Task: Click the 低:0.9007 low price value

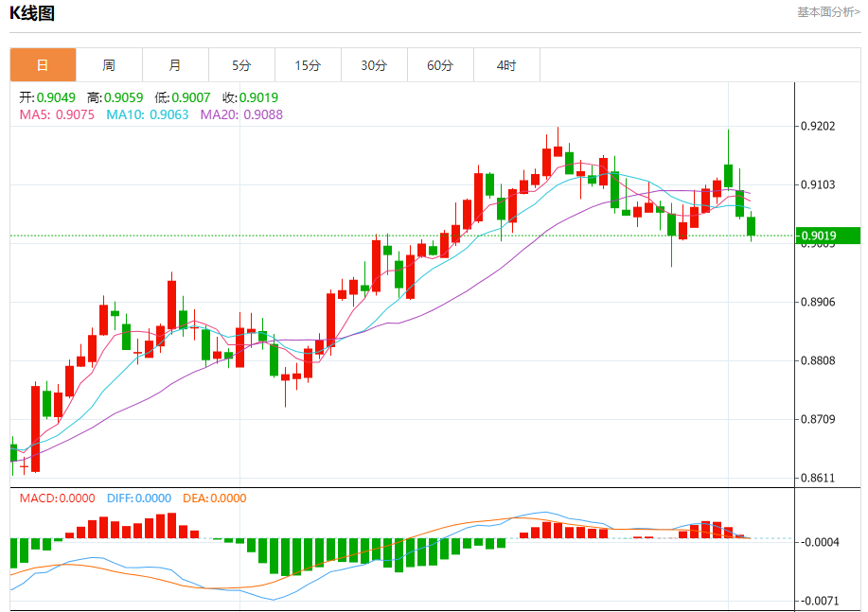Action: pyautogui.click(x=183, y=98)
